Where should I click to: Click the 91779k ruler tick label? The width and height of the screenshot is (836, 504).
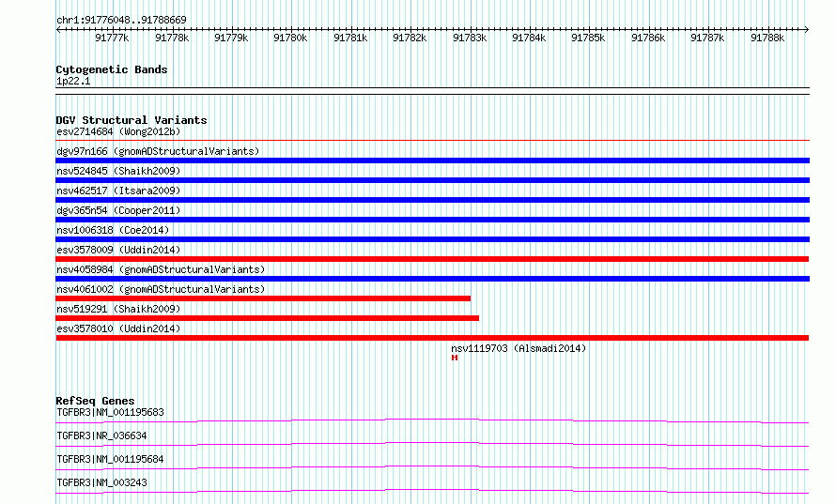[231, 38]
